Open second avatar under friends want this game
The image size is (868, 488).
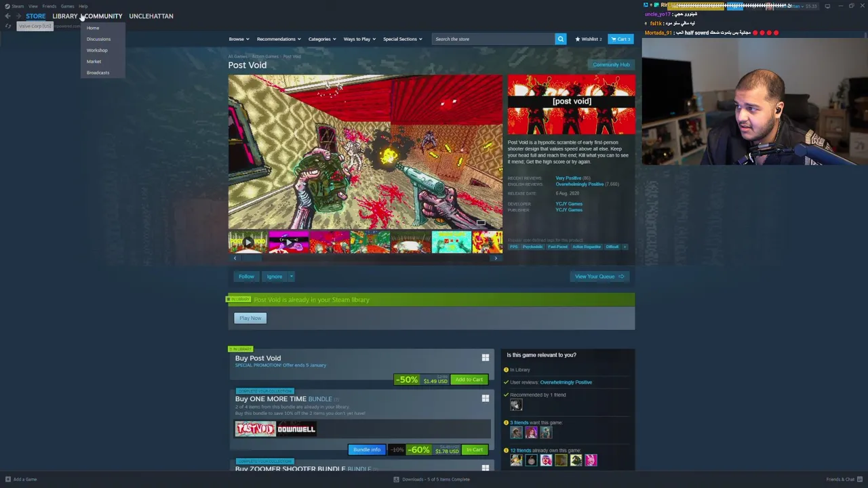pos(531,432)
